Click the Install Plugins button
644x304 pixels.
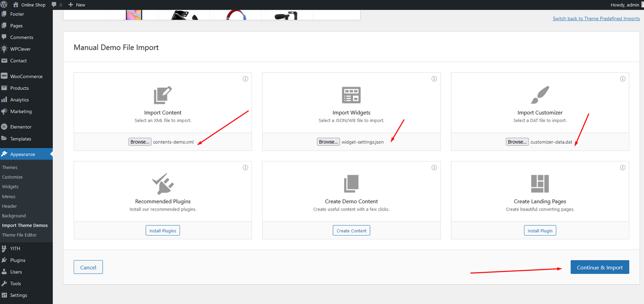pyautogui.click(x=163, y=231)
